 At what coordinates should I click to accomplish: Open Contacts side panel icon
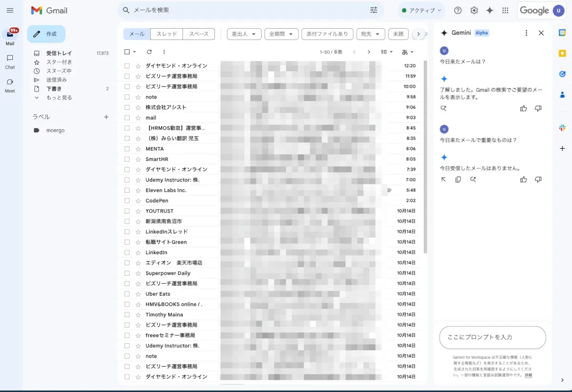tap(562, 95)
